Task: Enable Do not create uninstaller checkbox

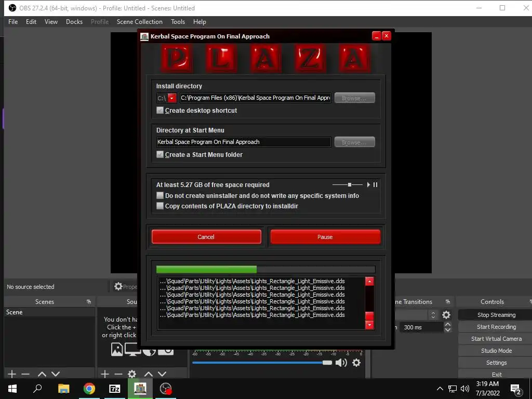Action: pyautogui.click(x=160, y=195)
